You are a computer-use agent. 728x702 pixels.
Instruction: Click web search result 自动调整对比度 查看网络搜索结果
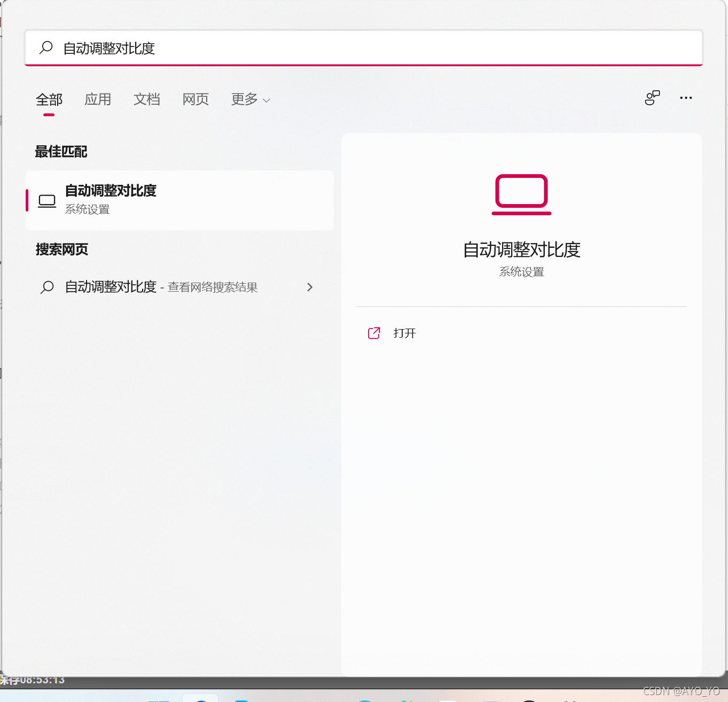click(x=179, y=287)
